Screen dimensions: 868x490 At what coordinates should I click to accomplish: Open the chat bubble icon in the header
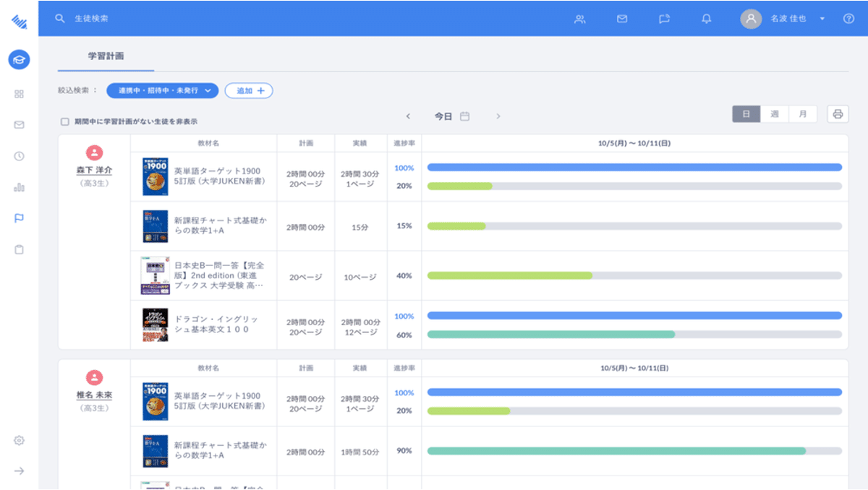[663, 20]
